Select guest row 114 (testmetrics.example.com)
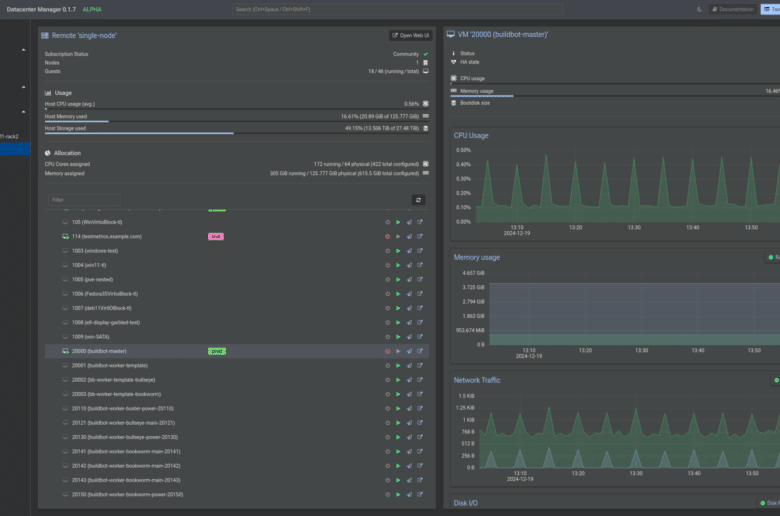The image size is (780, 516). (x=237, y=237)
